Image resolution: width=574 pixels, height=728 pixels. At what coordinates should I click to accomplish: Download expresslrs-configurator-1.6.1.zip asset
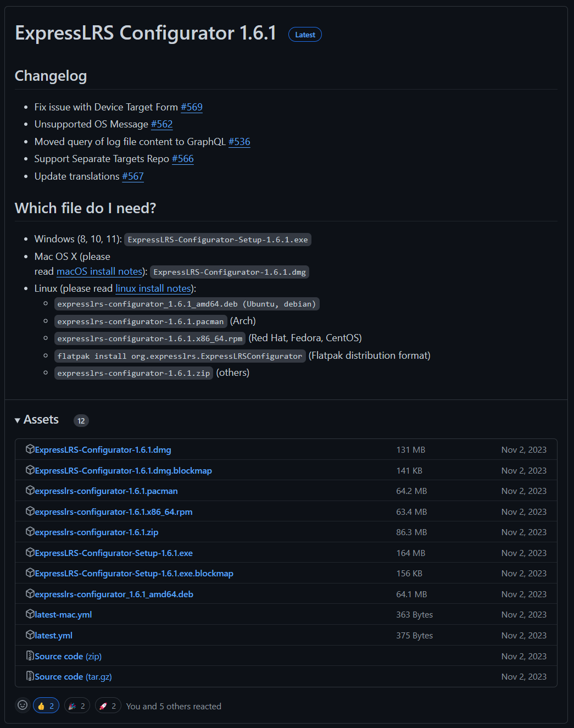97,532
